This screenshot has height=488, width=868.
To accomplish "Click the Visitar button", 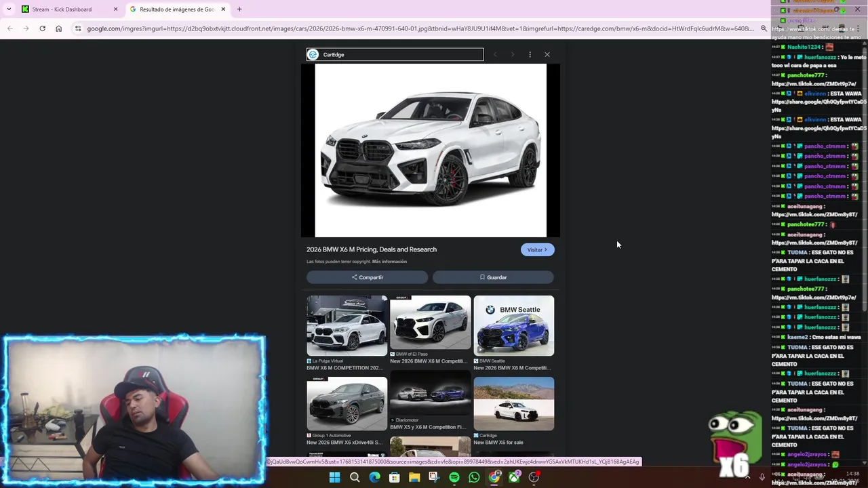I will [537, 250].
